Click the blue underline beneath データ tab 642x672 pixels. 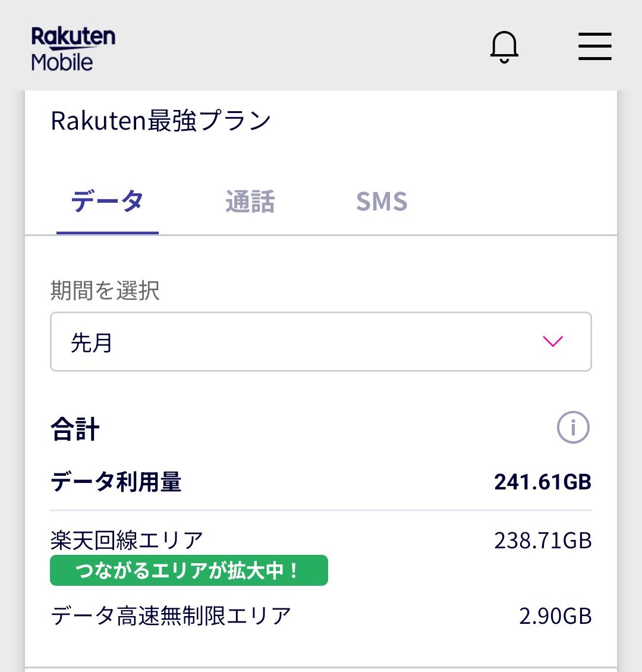pyautogui.click(x=108, y=233)
